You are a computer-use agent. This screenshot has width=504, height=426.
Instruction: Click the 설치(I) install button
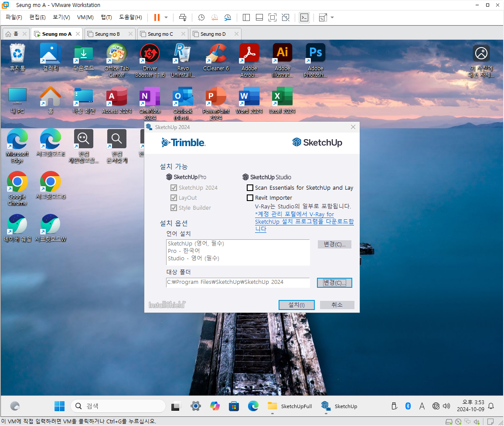pyautogui.click(x=296, y=305)
